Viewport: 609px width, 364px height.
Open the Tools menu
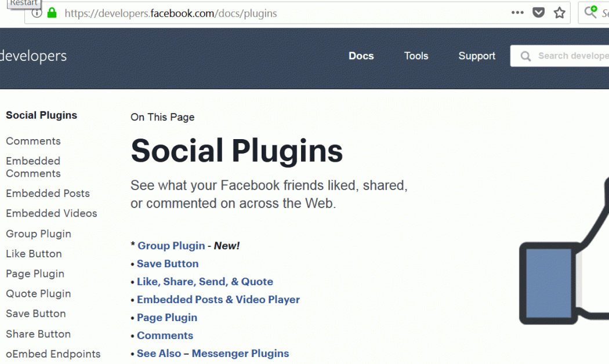(x=416, y=56)
